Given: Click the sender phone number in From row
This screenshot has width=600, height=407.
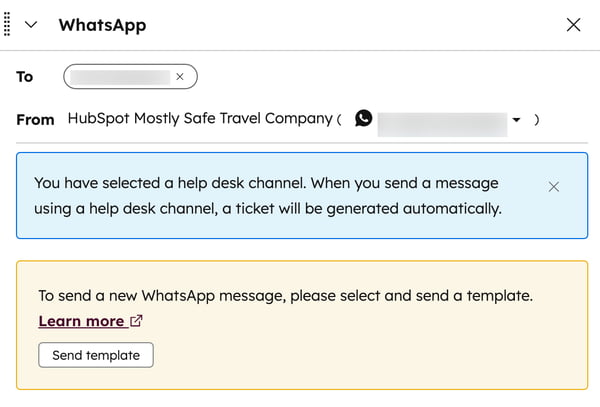Looking at the screenshot, I should 440,119.
